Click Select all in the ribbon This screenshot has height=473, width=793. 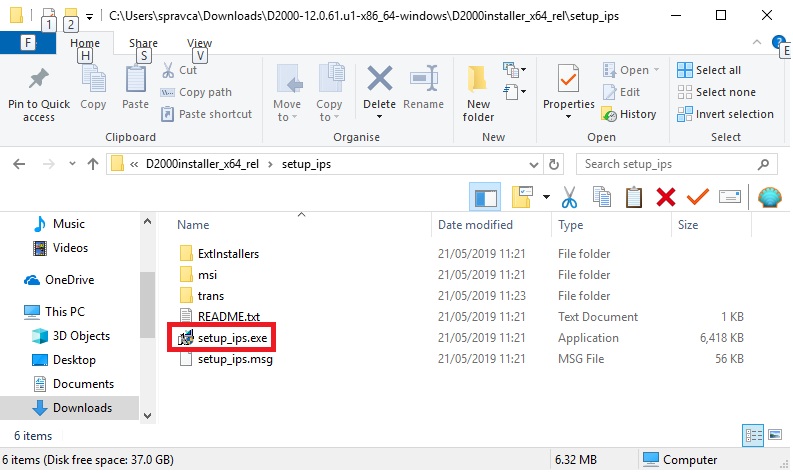click(717, 70)
